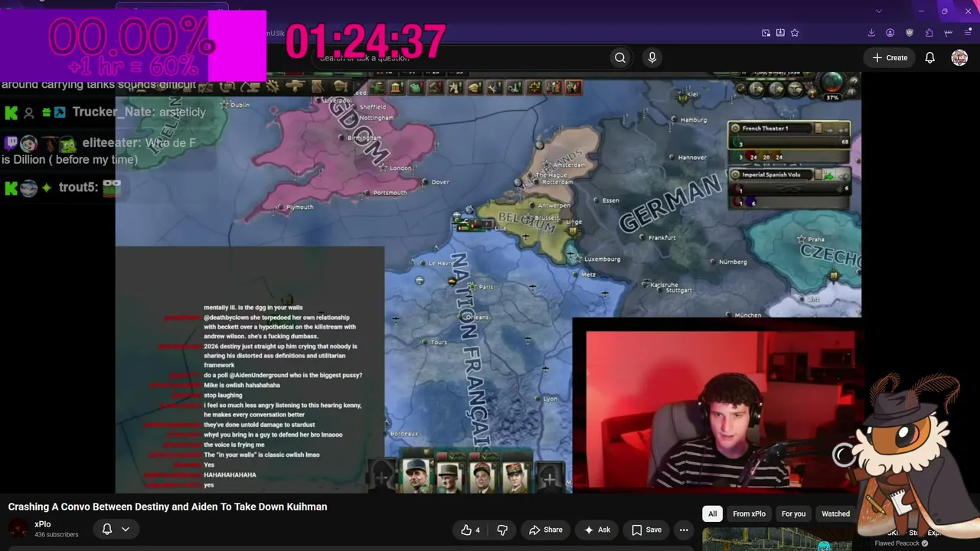Open YouTube notifications bell
Image resolution: width=980 pixels, height=551 pixels.
(x=929, y=57)
